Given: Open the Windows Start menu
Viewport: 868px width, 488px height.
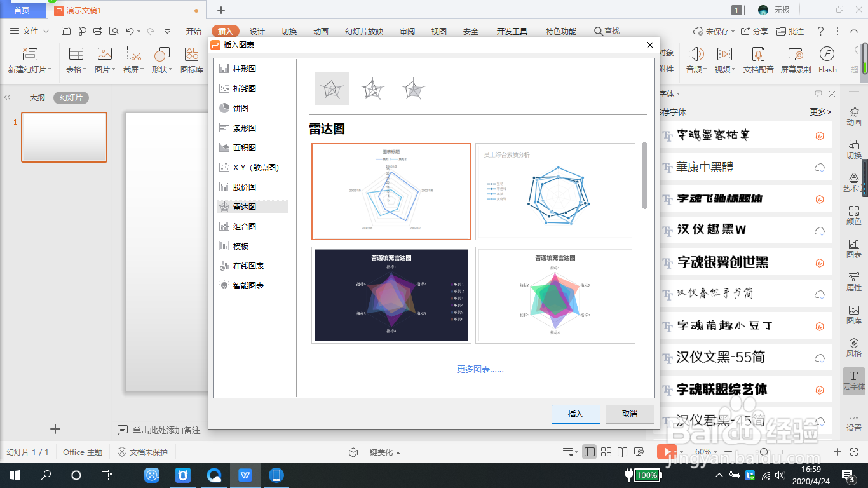Looking at the screenshot, I should [x=15, y=475].
